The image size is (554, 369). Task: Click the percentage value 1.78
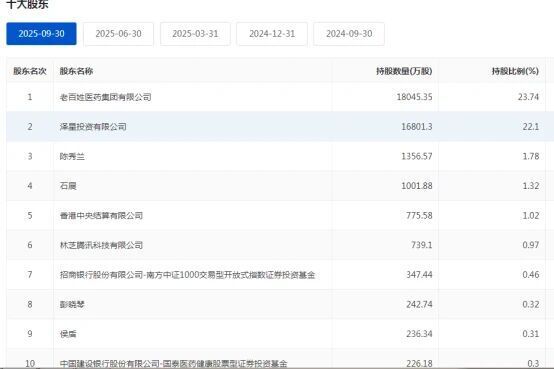coord(531,156)
